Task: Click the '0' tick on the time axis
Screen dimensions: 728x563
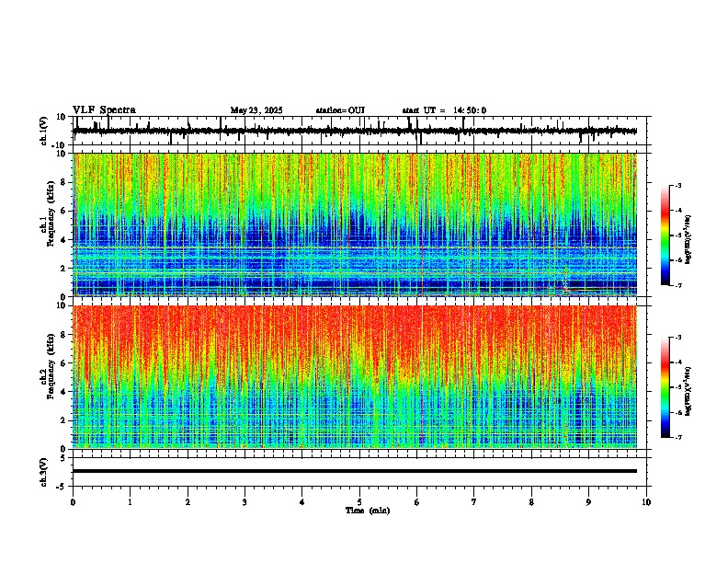Action: (x=73, y=502)
